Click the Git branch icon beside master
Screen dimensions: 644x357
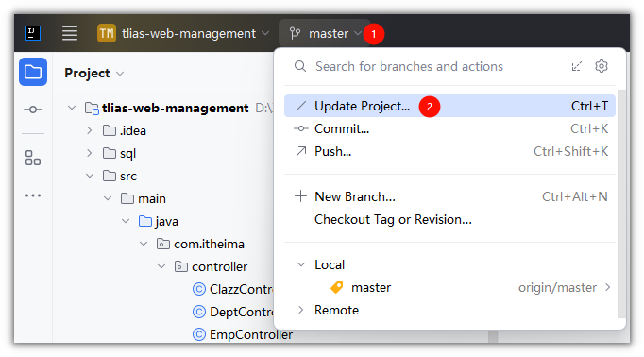295,33
